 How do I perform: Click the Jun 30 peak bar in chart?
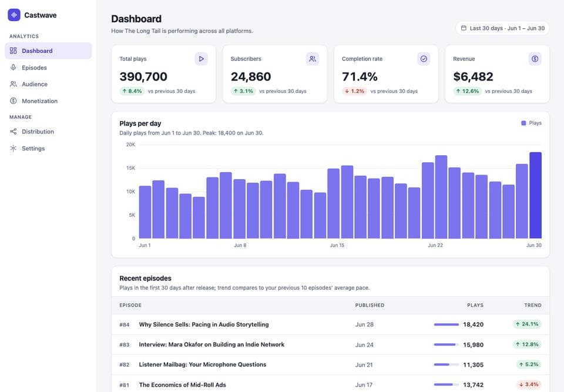tap(535, 195)
